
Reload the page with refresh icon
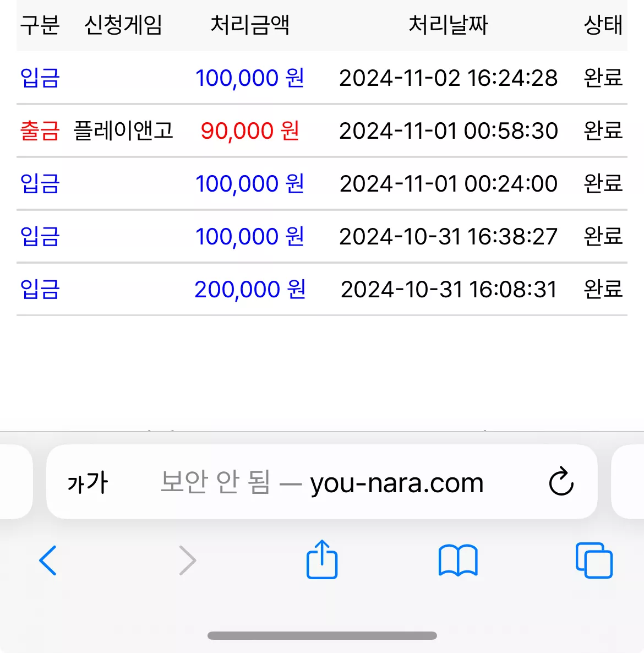point(561,481)
